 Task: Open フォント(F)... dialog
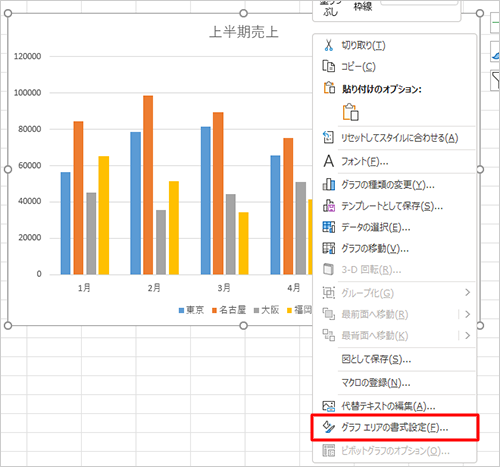click(x=394, y=161)
